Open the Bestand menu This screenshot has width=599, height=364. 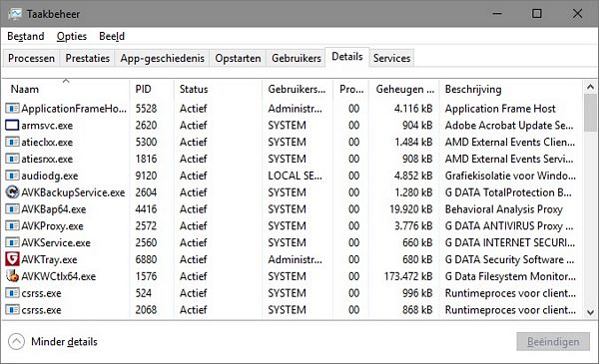(x=26, y=36)
